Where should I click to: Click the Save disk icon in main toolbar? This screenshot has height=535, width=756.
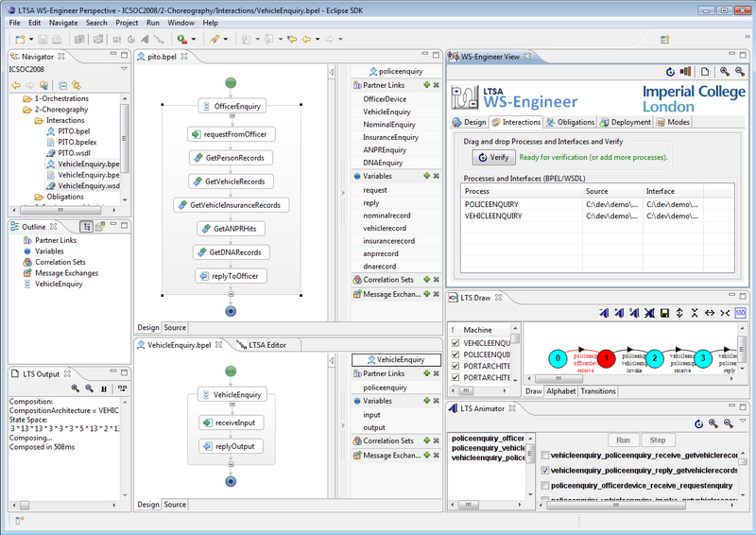(43, 40)
